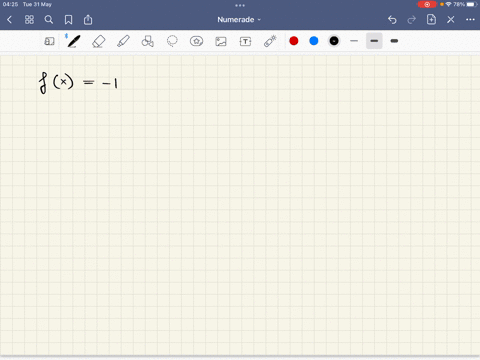Select the Highlighter tool
This screenshot has height=360, width=480.
(x=123, y=41)
